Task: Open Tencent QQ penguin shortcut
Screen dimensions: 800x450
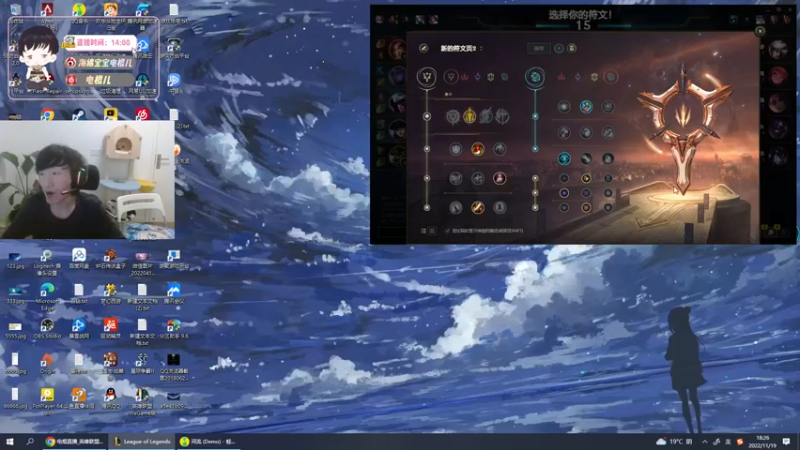Action: (110, 398)
